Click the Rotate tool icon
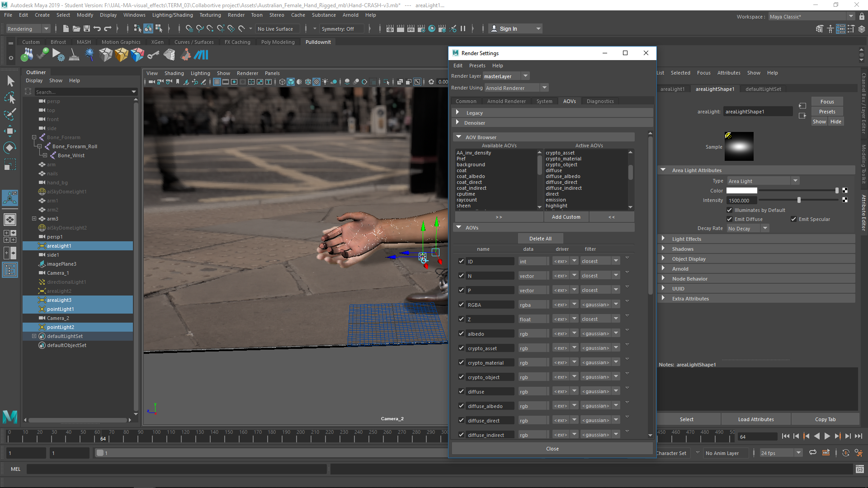The image size is (868, 488). [10, 148]
